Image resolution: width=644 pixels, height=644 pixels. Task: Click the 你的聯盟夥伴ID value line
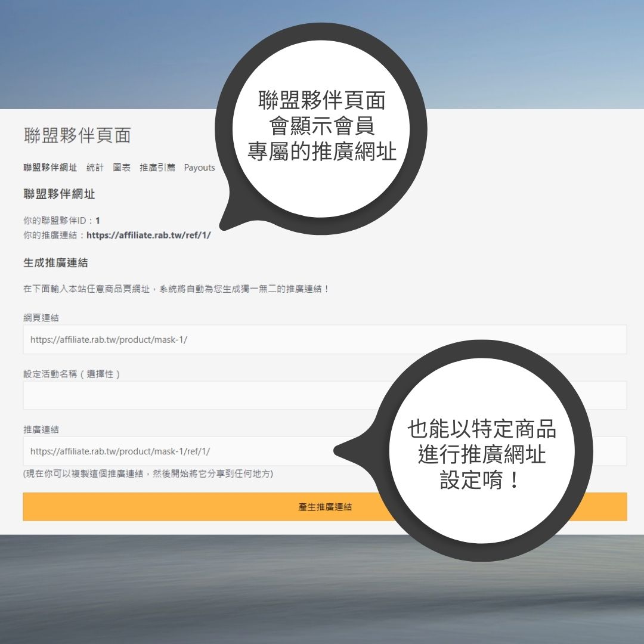[61, 221]
